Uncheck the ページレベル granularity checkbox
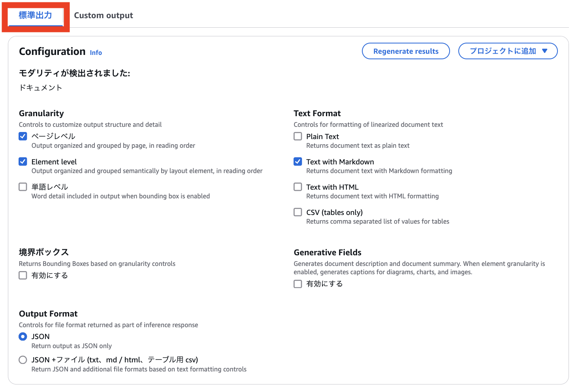Viewport: 580px width, 392px height. (x=23, y=136)
